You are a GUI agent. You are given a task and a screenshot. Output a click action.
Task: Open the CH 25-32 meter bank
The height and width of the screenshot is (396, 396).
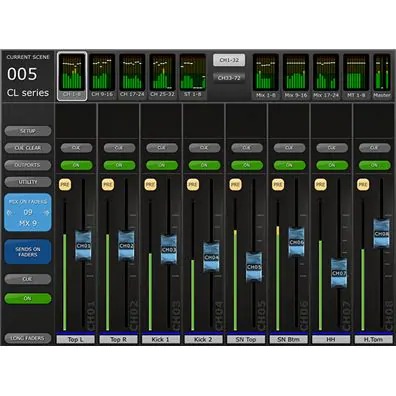click(162, 76)
